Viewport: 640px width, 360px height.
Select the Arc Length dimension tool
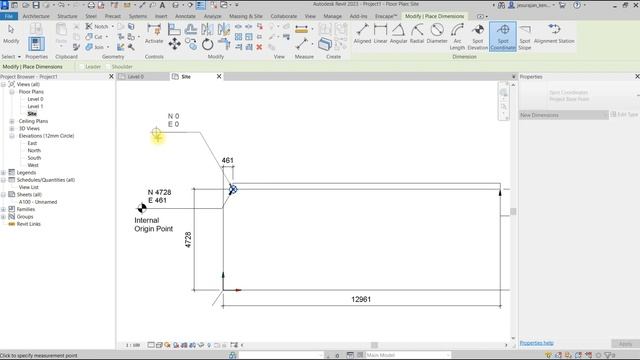457,36
